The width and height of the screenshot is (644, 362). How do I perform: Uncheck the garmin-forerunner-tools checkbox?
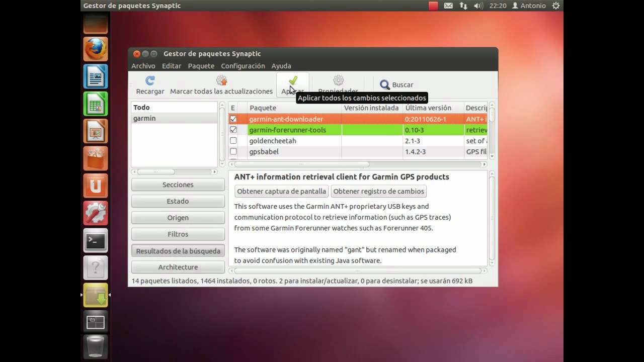[x=233, y=130]
